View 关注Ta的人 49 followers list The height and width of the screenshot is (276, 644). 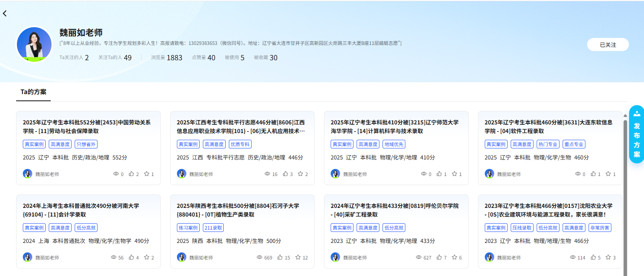click(115, 57)
